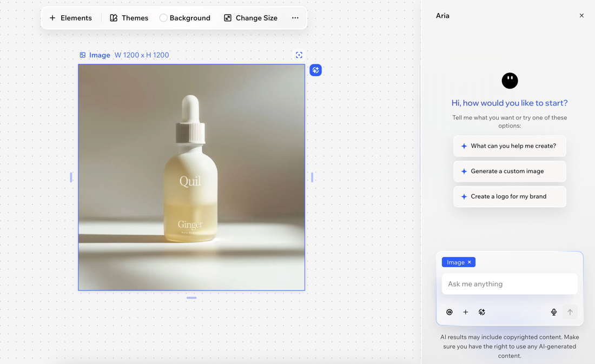
Task: Click the plus attachment icon in chat
Action: click(466, 312)
